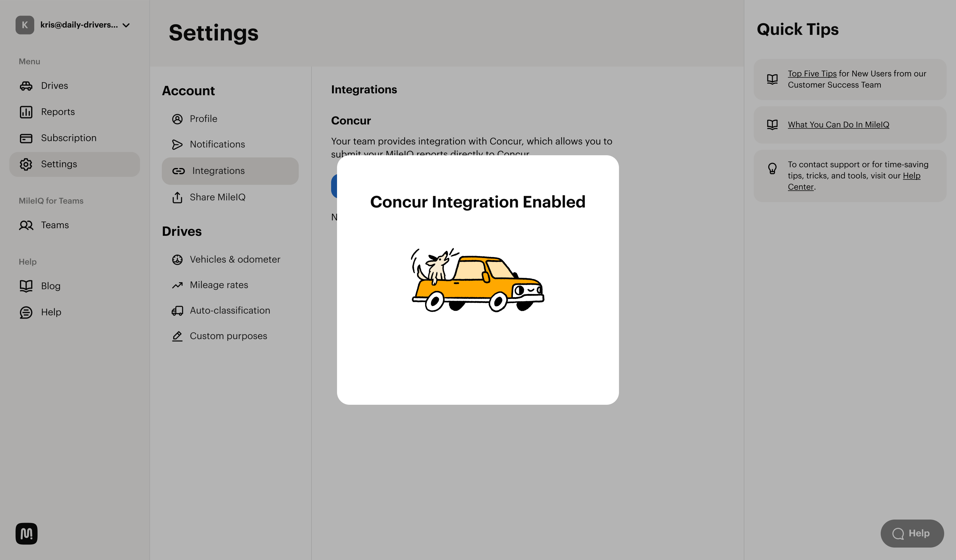Click the Concur section heading

[x=351, y=121]
